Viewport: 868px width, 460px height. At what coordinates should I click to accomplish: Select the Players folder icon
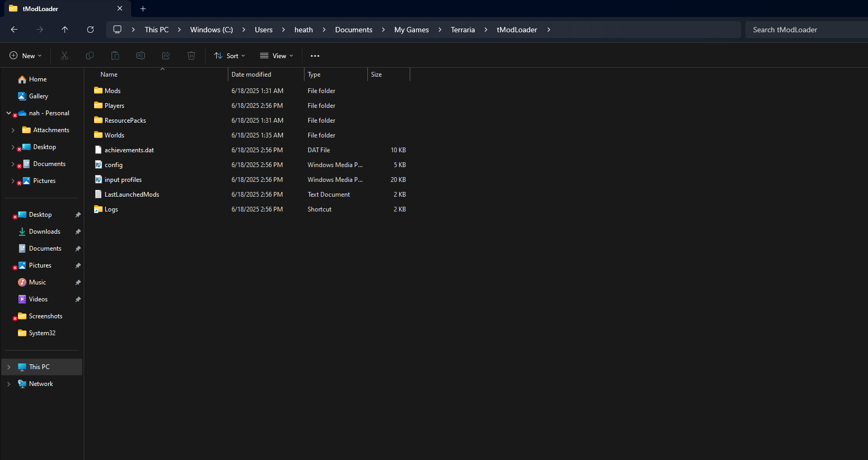(x=98, y=105)
